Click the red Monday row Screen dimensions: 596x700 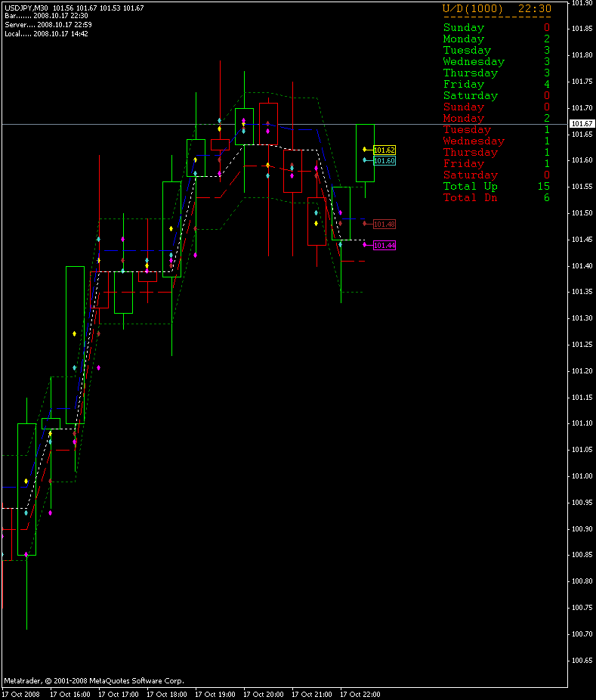tap(496, 118)
